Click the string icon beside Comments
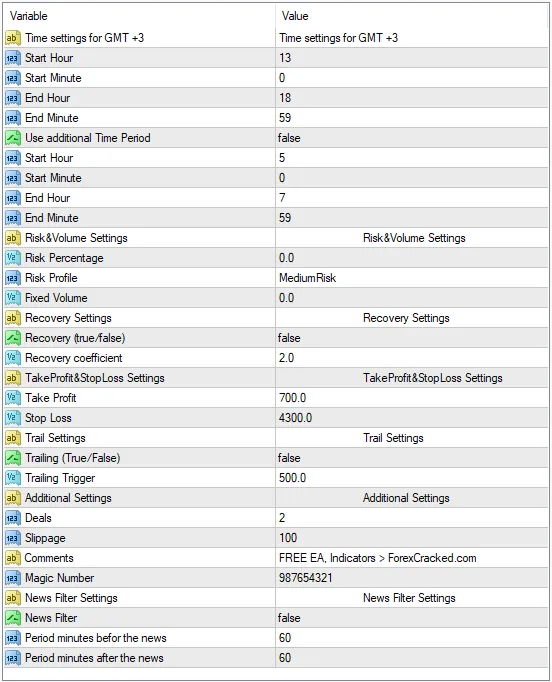The image size is (552, 682). [13, 558]
